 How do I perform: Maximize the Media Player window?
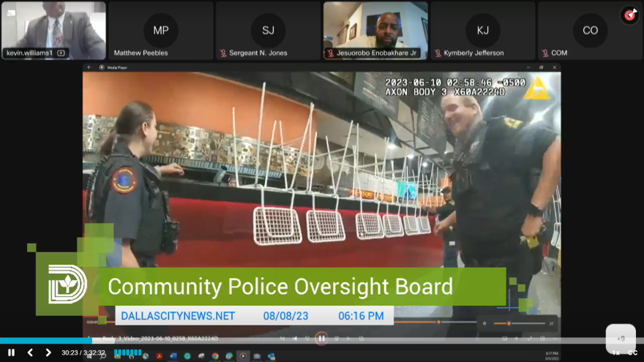coord(542,67)
